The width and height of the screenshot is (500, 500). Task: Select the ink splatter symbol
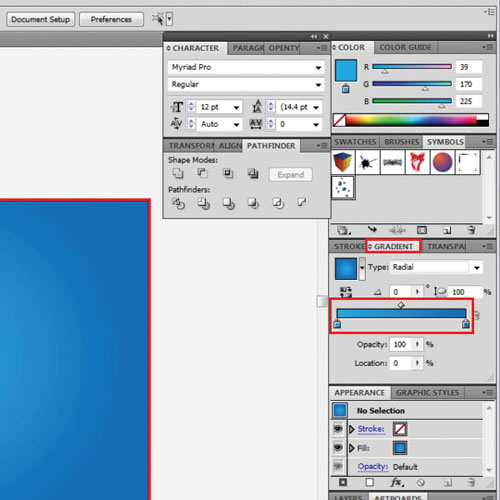pos(368,162)
